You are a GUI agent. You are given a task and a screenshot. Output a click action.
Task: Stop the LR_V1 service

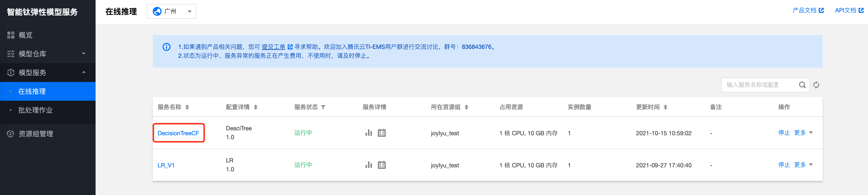[784, 165]
